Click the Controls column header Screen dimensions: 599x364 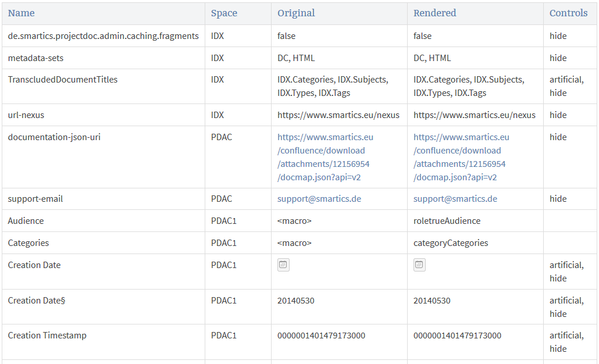click(568, 13)
